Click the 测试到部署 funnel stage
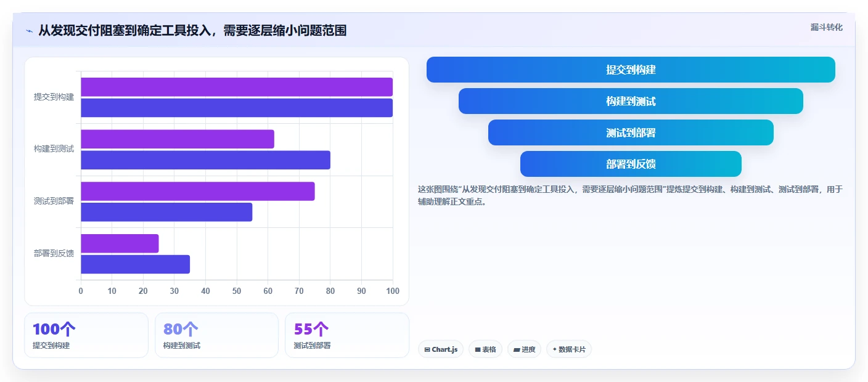Viewport: 868px width, 382px height. point(631,132)
